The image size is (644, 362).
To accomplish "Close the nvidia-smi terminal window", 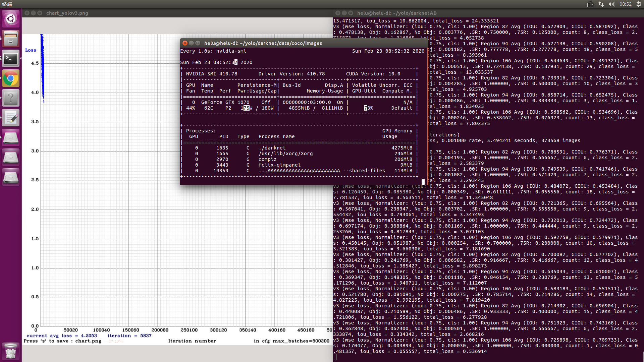I will 185,43.
